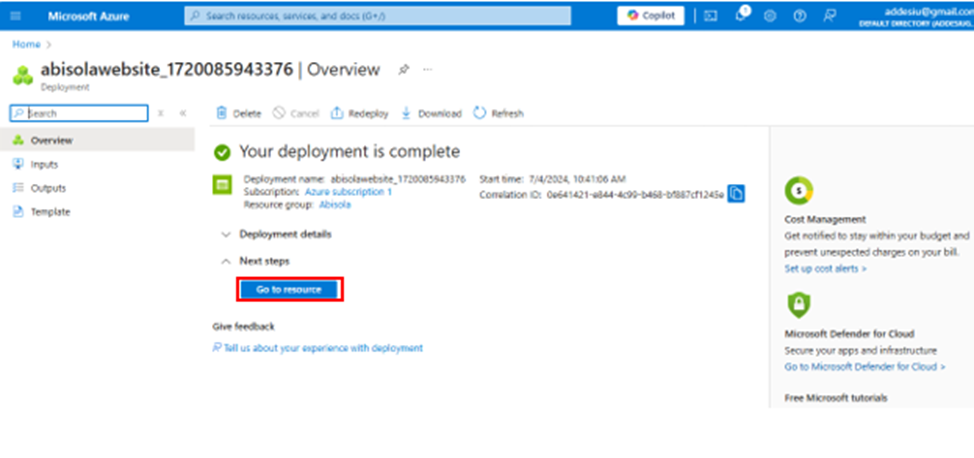Open Azure subscription 1 link
Screen dimensions: 974x458
pos(348,192)
